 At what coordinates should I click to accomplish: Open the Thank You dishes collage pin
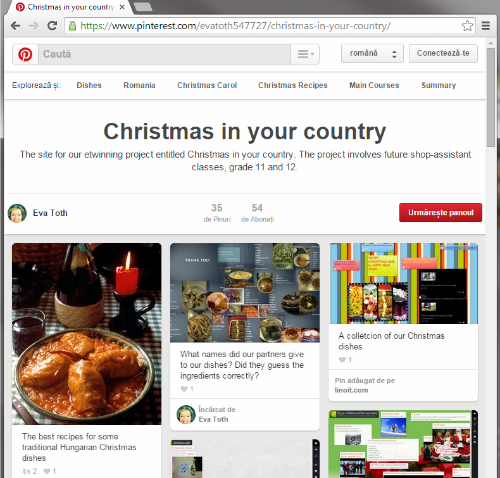click(x=245, y=293)
